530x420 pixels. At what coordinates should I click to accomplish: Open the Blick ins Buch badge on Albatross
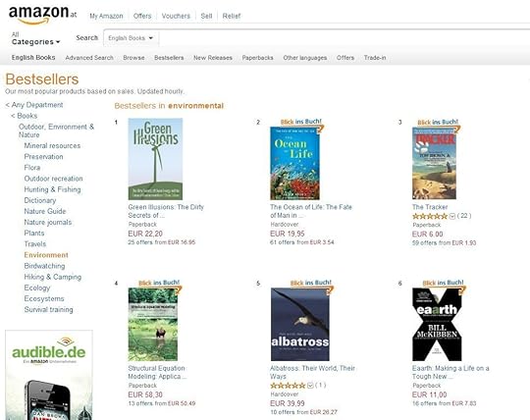pos(311,283)
